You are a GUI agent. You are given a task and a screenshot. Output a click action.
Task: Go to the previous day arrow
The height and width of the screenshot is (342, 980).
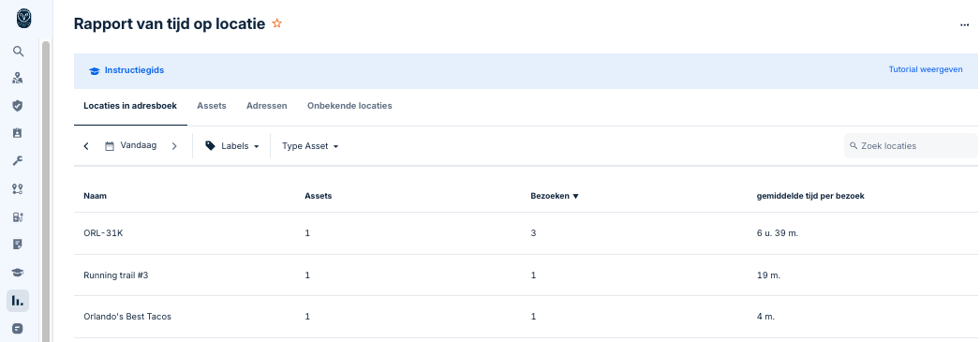pyautogui.click(x=86, y=145)
